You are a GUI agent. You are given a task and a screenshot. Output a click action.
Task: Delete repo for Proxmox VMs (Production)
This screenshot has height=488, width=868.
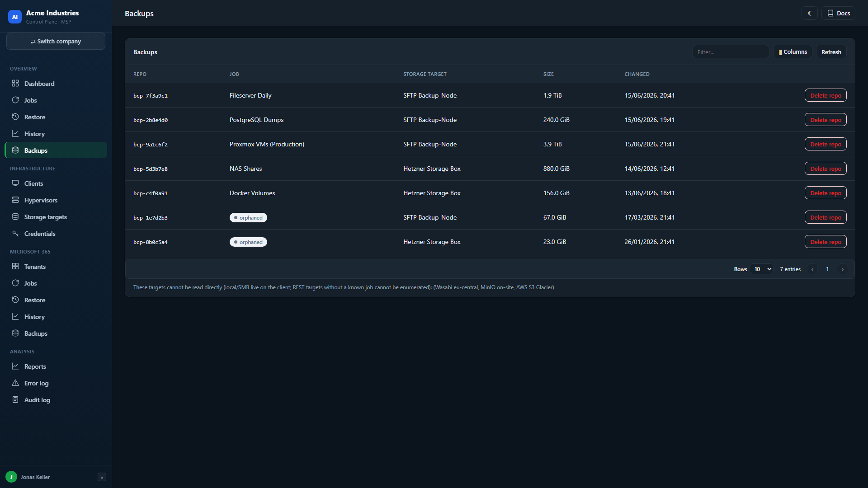coord(826,144)
